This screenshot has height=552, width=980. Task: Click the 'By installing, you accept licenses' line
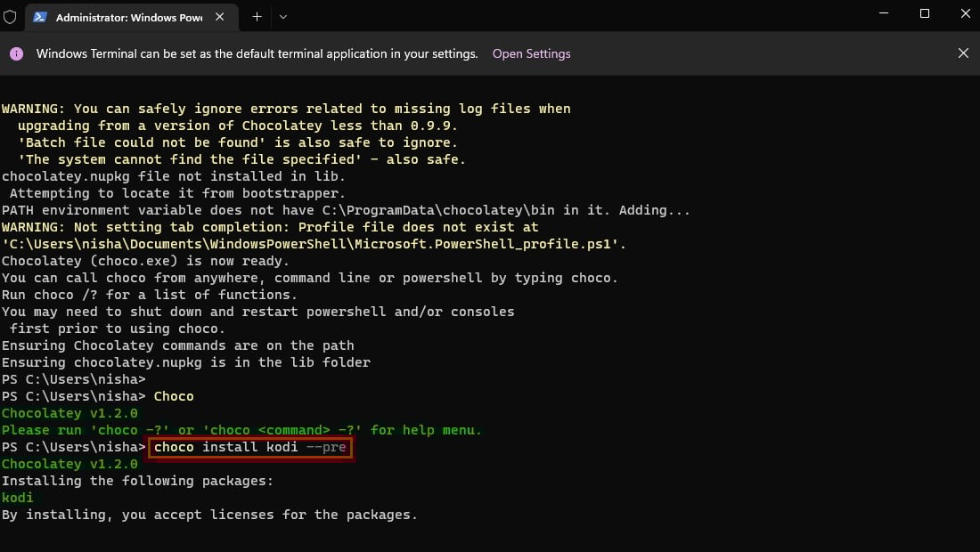[209, 515]
